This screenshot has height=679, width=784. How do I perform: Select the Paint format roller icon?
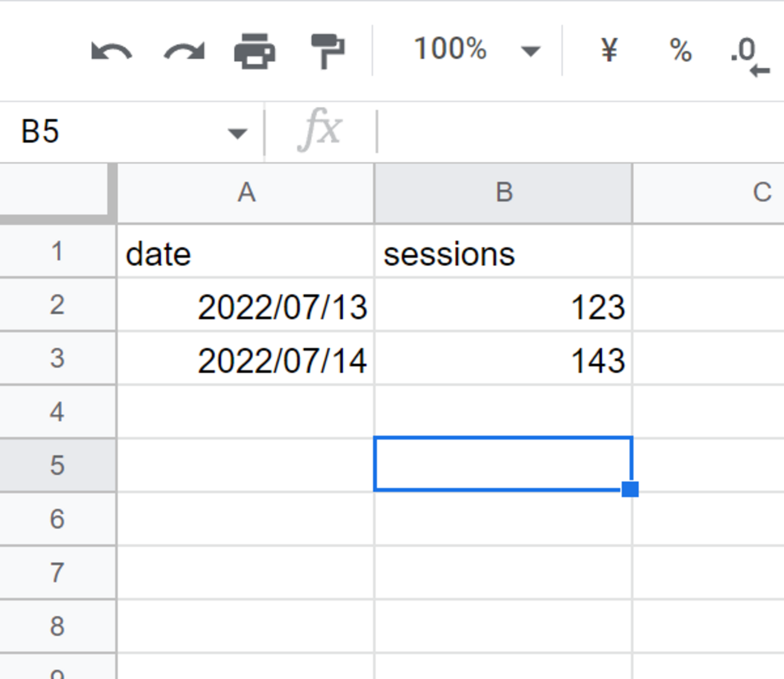click(x=327, y=51)
